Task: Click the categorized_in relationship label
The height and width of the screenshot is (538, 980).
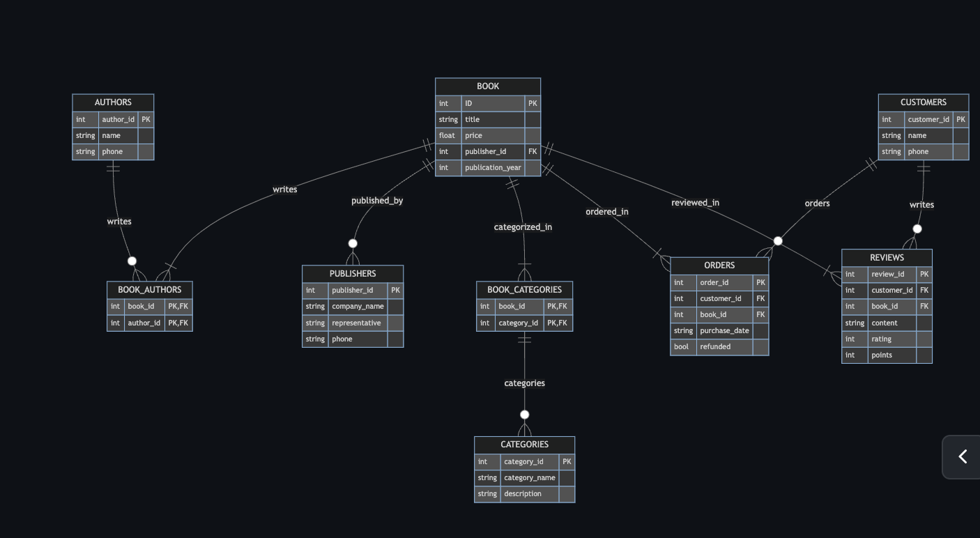Action: pyautogui.click(x=523, y=227)
